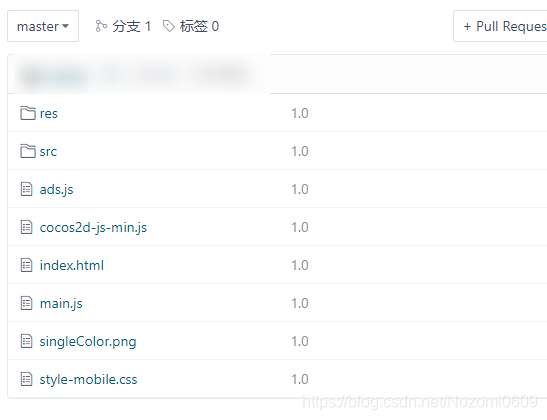This screenshot has height=420, width=547.
Task: Click the file icon for main.js
Action: 27,303
